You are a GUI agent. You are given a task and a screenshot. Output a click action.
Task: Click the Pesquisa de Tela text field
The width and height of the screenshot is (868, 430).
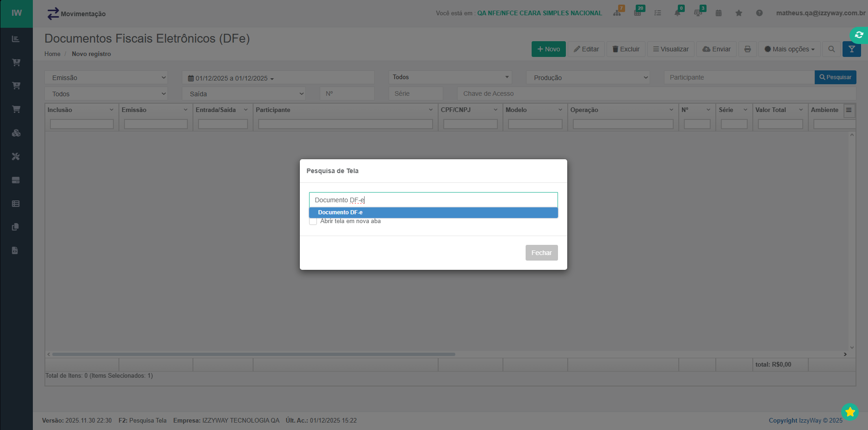click(433, 200)
